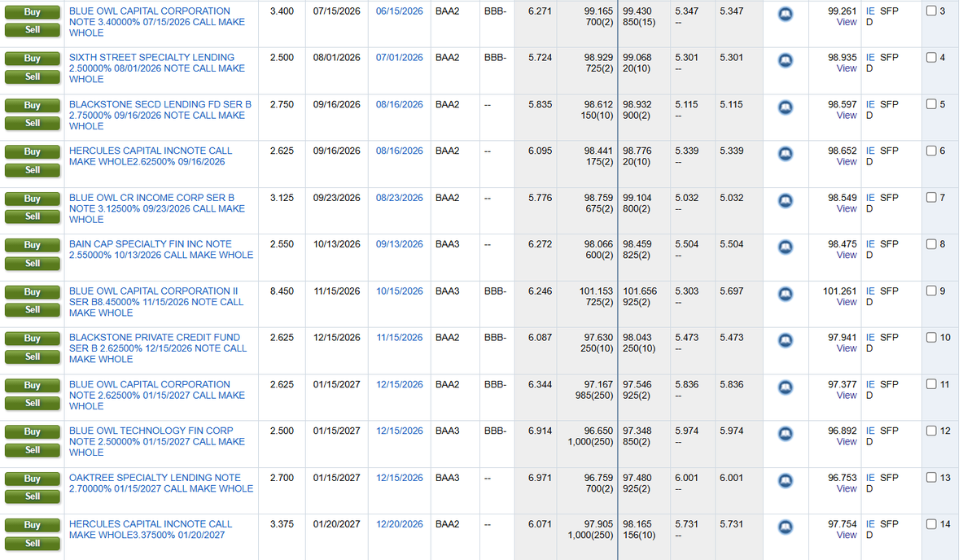Open depth-of-book icon for Blue Owl CR Income row

(x=786, y=201)
